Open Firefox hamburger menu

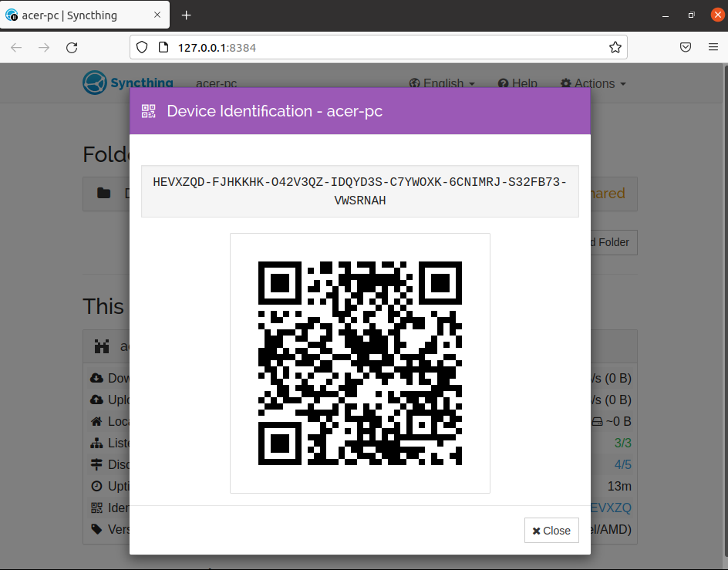[x=713, y=47]
